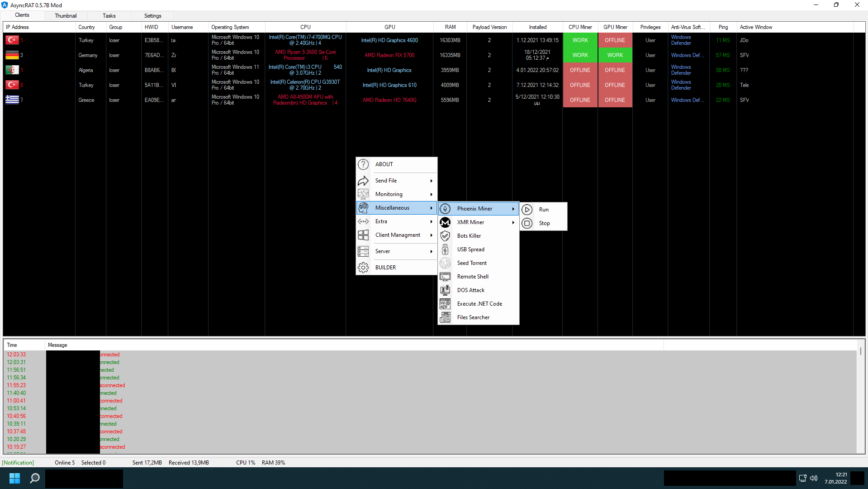
Task: Switch to the Clients tab
Action: pyautogui.click(x=22, y=15)
